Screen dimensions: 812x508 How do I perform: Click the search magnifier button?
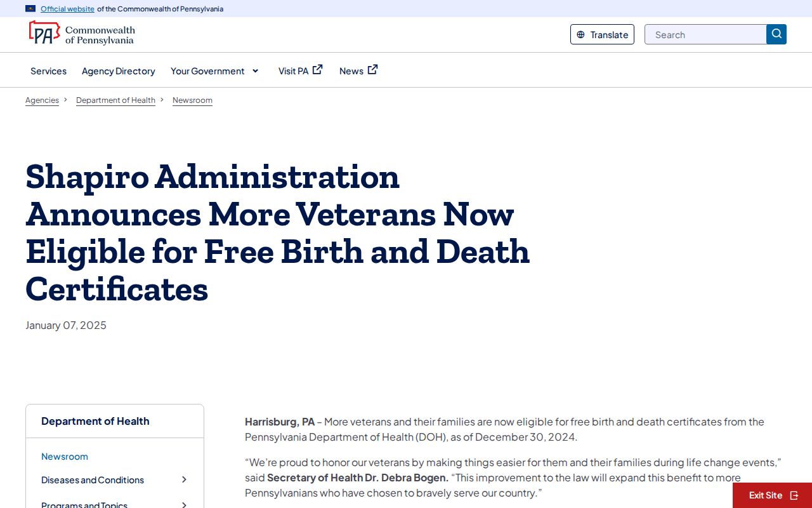pyautogui.click(x=776, y=34)
